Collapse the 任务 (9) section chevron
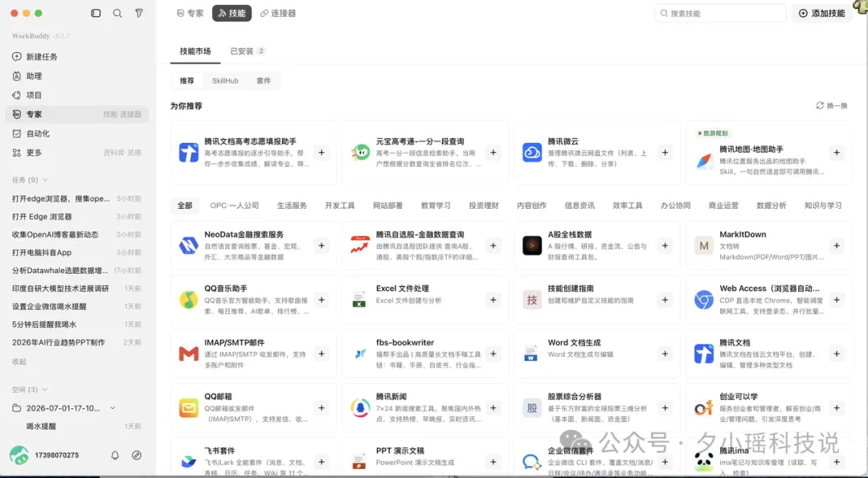The height and width of the screenshot is (478, 868). (x=45, y=180)
